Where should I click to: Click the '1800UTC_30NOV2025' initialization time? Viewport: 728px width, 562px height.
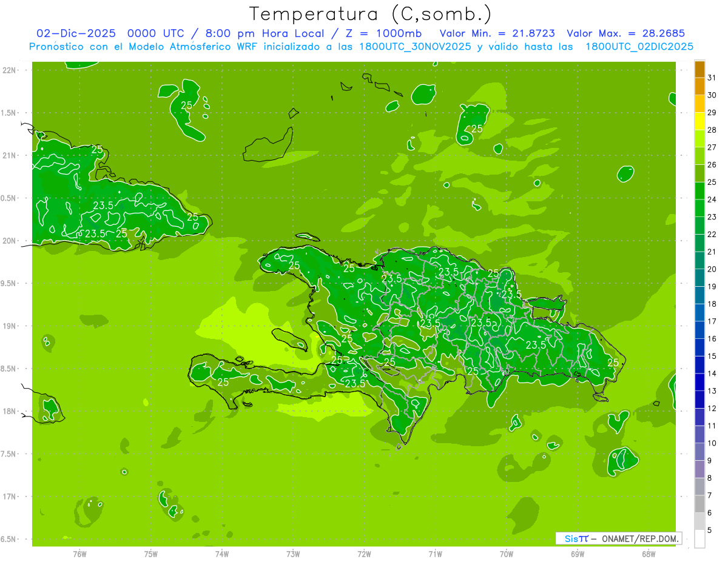[416, 47]
